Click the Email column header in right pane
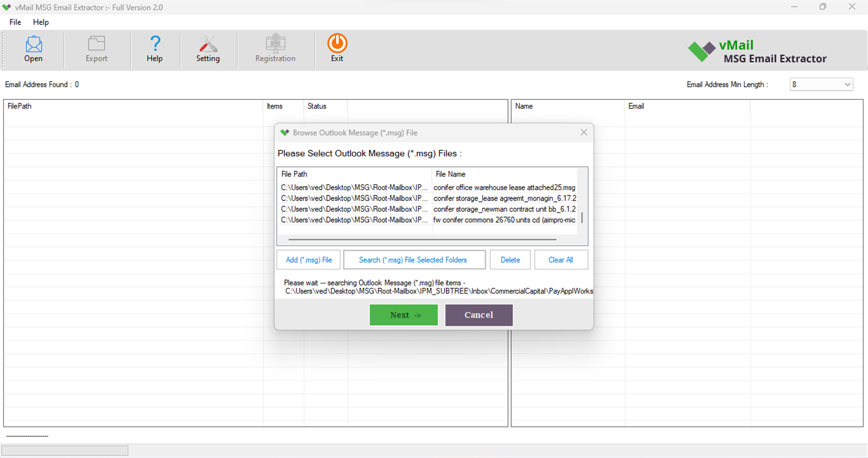Image resolution: width=868 pixels, height=458 pixels. click(687, 106)
